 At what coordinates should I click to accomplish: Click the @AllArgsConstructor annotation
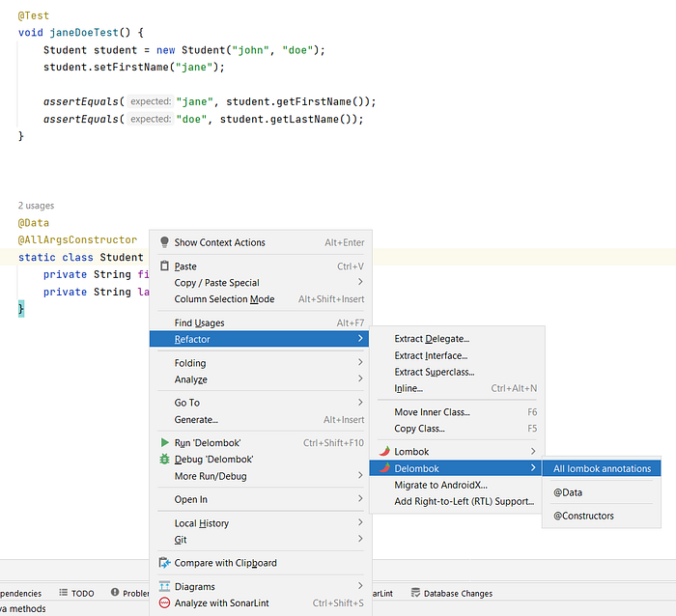click(x=77, y=239)
